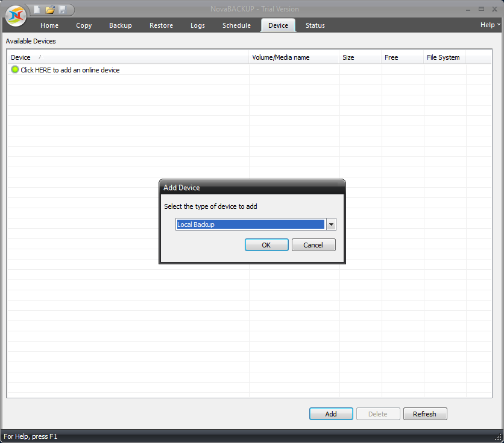Click HERE to add an online device

coord(70,69)
